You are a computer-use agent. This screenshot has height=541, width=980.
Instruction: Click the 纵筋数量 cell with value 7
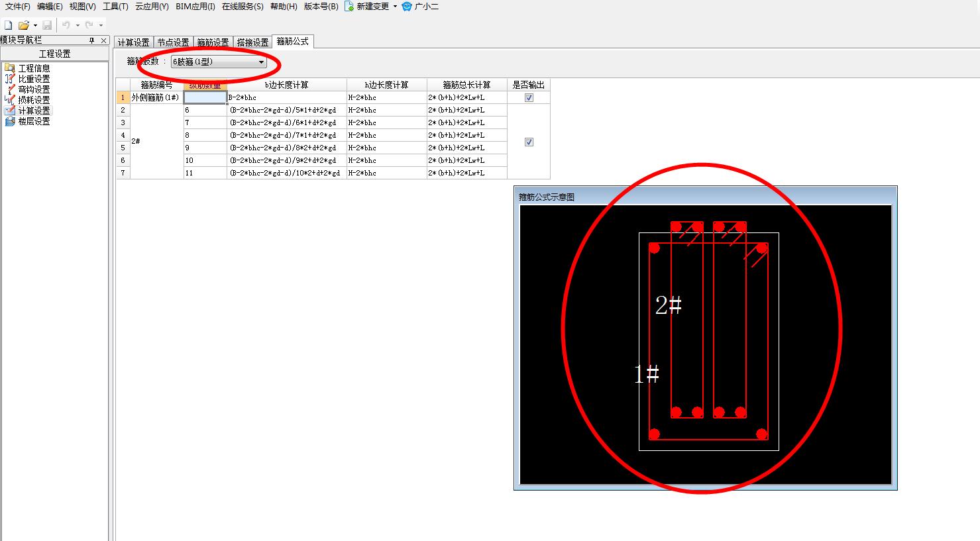click(x=205, y=123)
